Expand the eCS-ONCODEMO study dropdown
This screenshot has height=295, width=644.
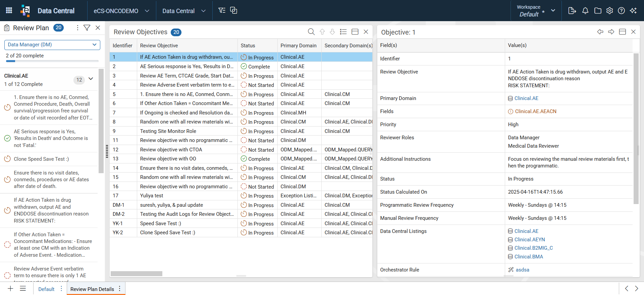121,11
